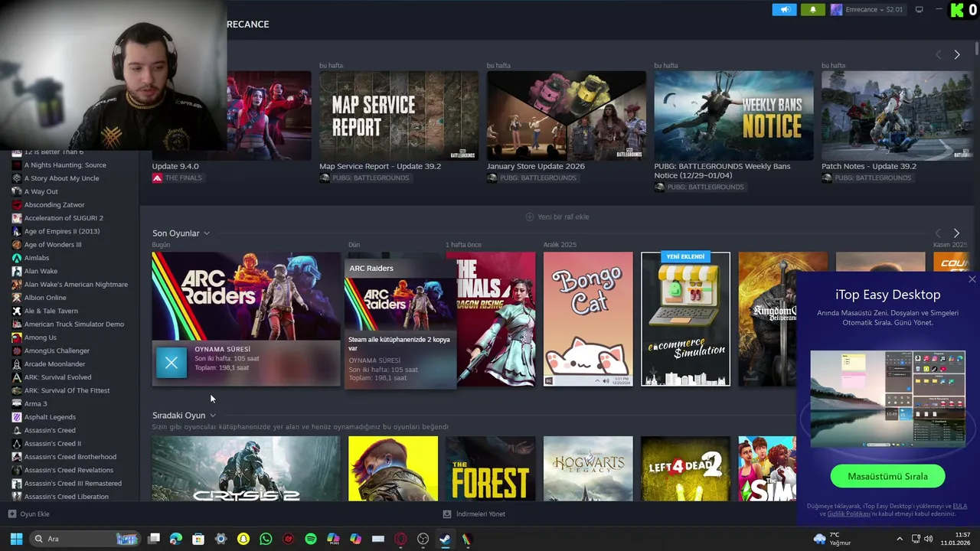Viewport: 980px width, 551px height.
Task: Expand the Son Oyunlar shelf dropdown
Action: (206, 233)
